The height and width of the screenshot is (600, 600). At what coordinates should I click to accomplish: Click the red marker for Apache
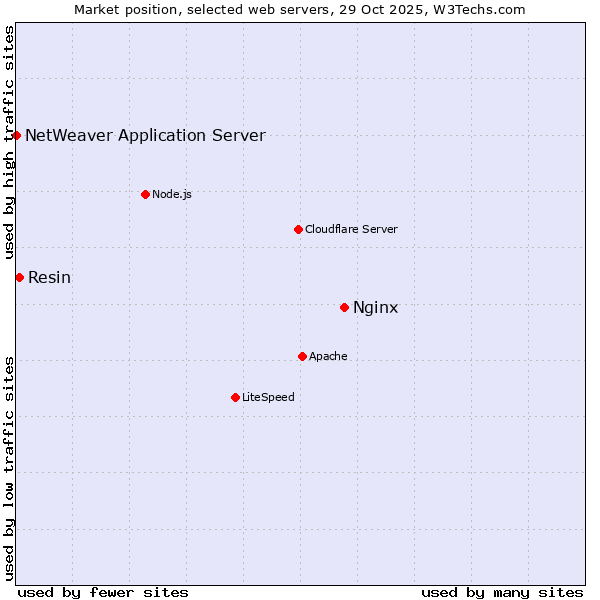(302, 356)
